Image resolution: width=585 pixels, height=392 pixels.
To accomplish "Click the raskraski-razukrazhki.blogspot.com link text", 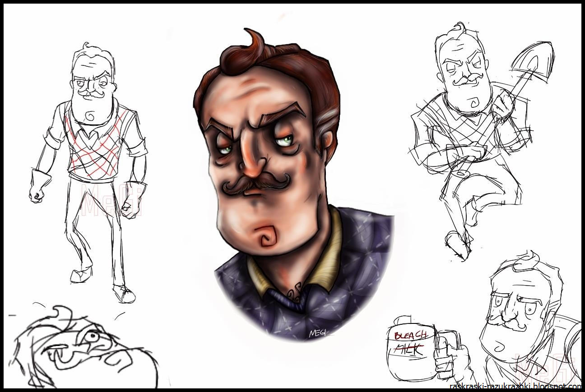I will [x=515, y=387].
